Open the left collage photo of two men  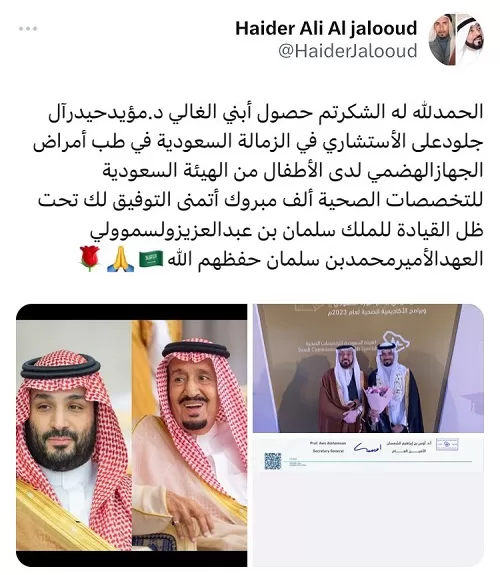point(131,435)
